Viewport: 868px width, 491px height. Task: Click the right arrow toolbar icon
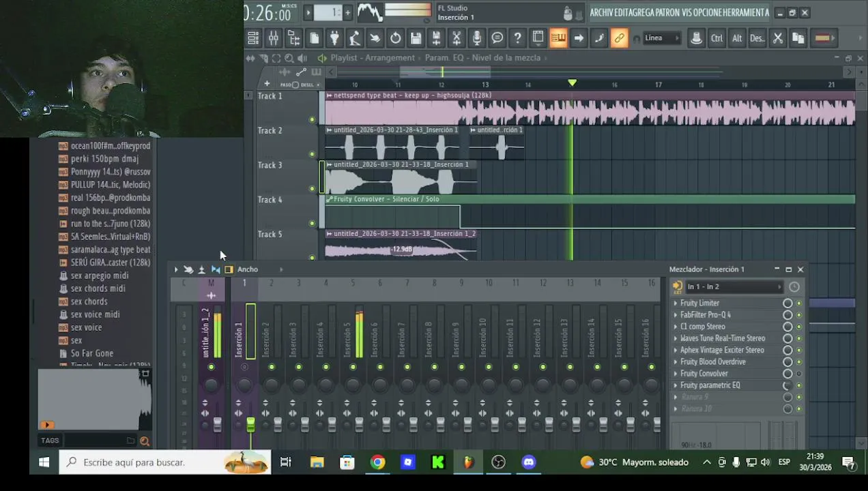tap(579, 38)
